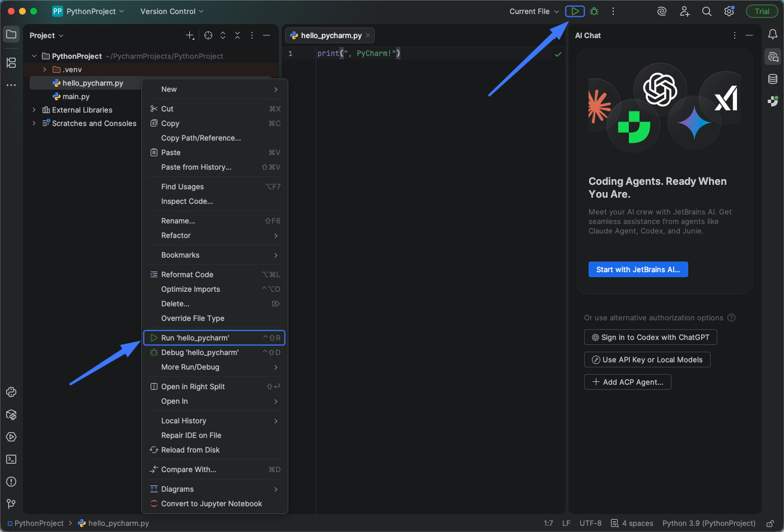Run the current file with the green play button
The width and height of the screenshot is (784, 532).
pos(575,11)
